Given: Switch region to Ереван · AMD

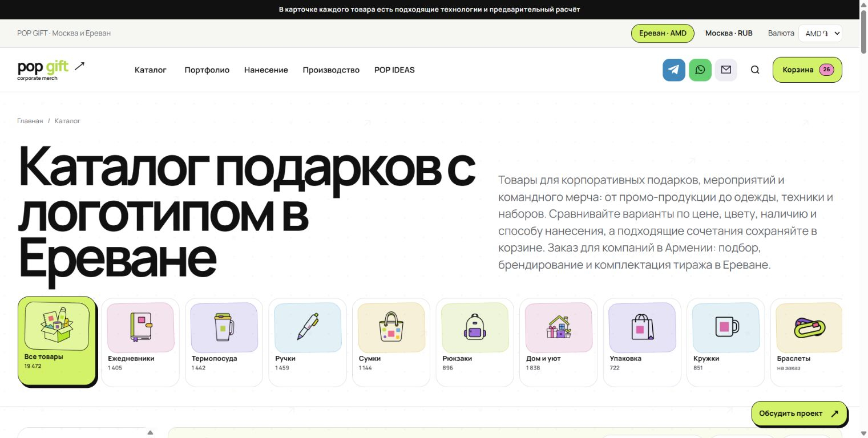Looking at the screenshot, I should coord(663,33).
